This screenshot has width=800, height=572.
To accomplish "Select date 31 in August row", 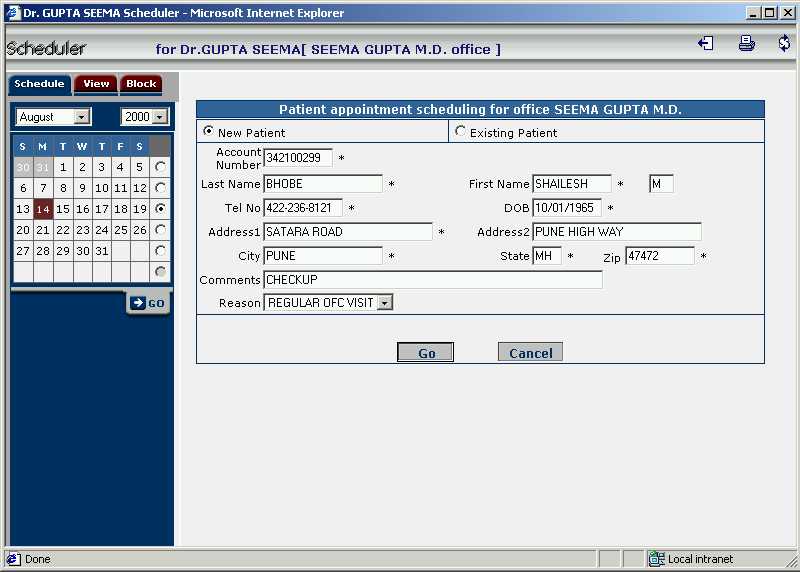I will click(102, 251).
